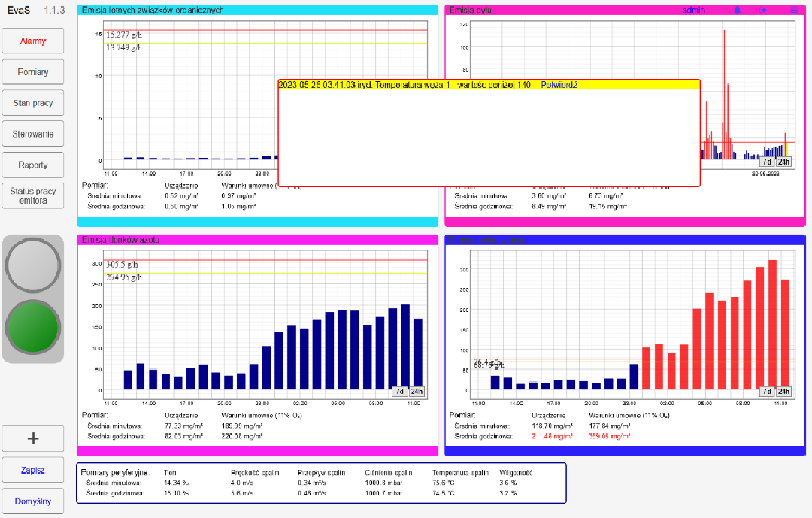Click the alarm bell notification icon
812x518 pixels.
tap(738, 10)
